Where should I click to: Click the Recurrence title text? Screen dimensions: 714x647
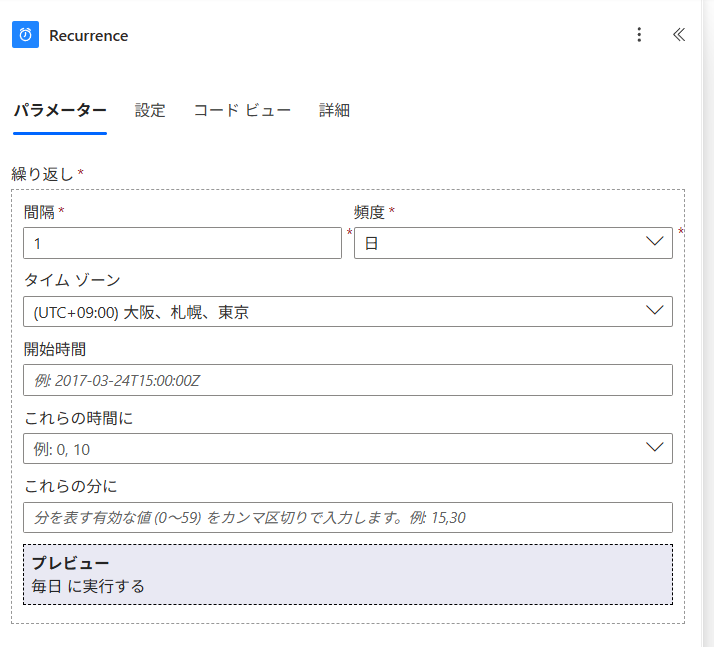coord(89,36)
